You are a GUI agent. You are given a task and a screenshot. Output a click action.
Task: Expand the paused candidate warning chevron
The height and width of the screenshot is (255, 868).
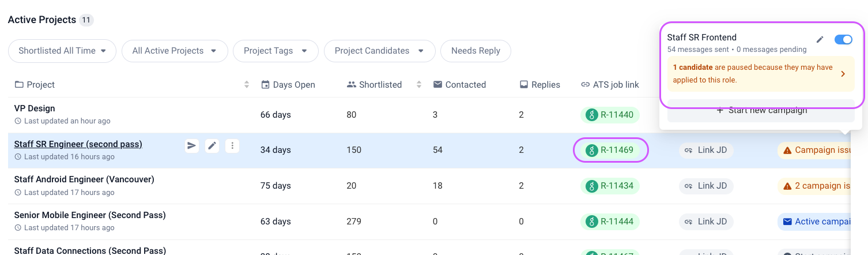pyautogui.click(x=843, y=74)
